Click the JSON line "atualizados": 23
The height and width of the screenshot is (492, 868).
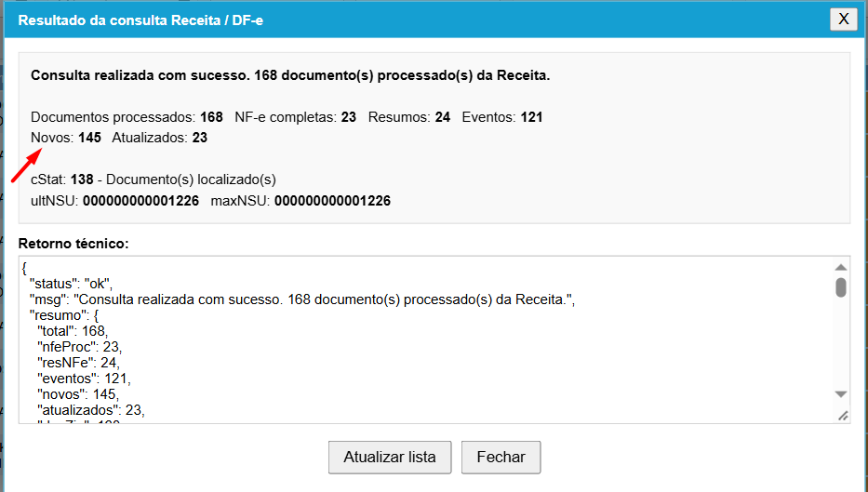pos(91,410)
